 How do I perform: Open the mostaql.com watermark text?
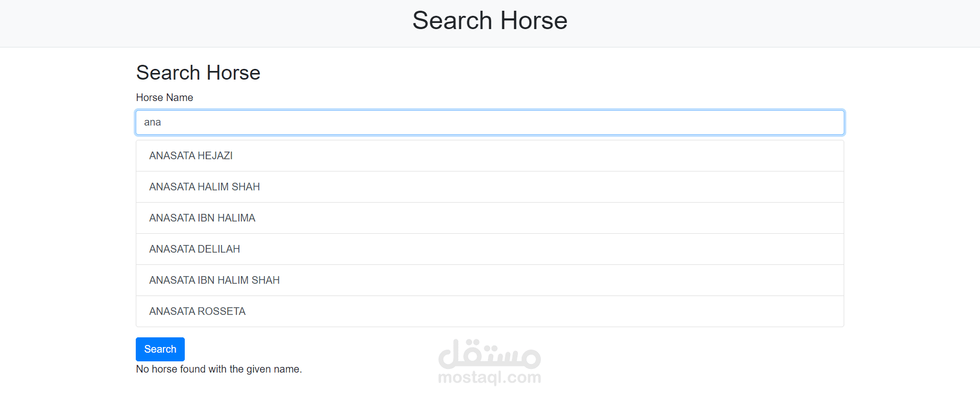(489, 378)
